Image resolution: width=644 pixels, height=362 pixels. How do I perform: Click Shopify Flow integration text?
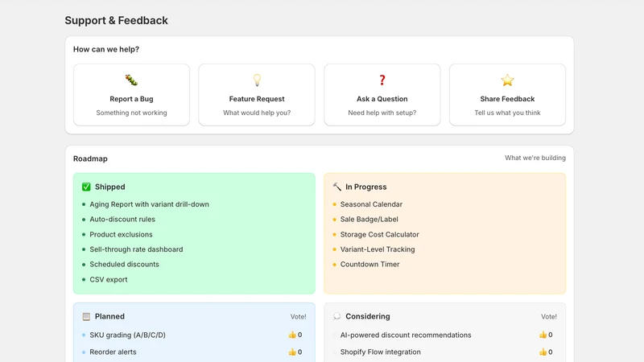click(380, 352)
